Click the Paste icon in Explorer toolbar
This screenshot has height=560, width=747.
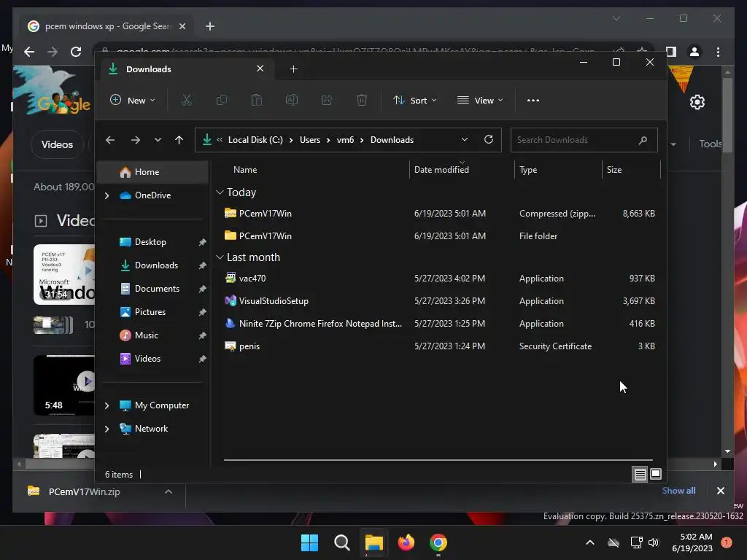257,100
